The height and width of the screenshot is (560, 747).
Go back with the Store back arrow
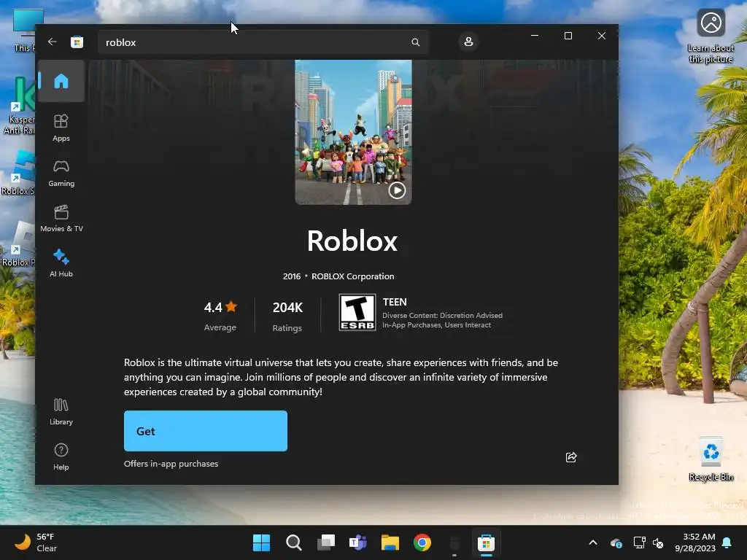53,42
